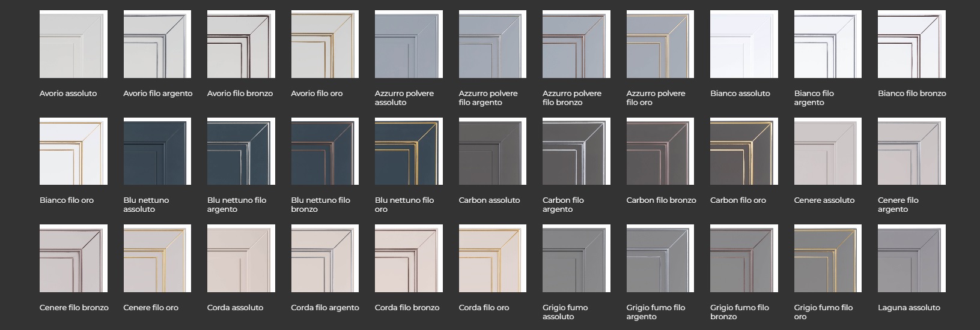Click the Corda filo oro sample
This screenshot has width=980, height=330.
click(493, 259)
